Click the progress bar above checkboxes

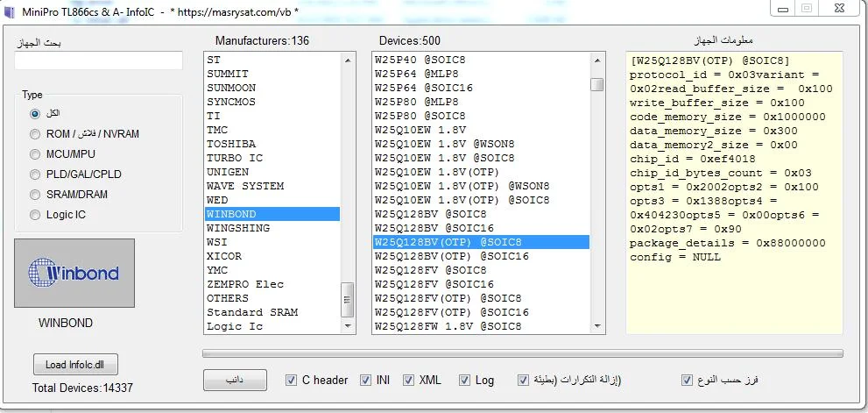(x=523, y=353)
